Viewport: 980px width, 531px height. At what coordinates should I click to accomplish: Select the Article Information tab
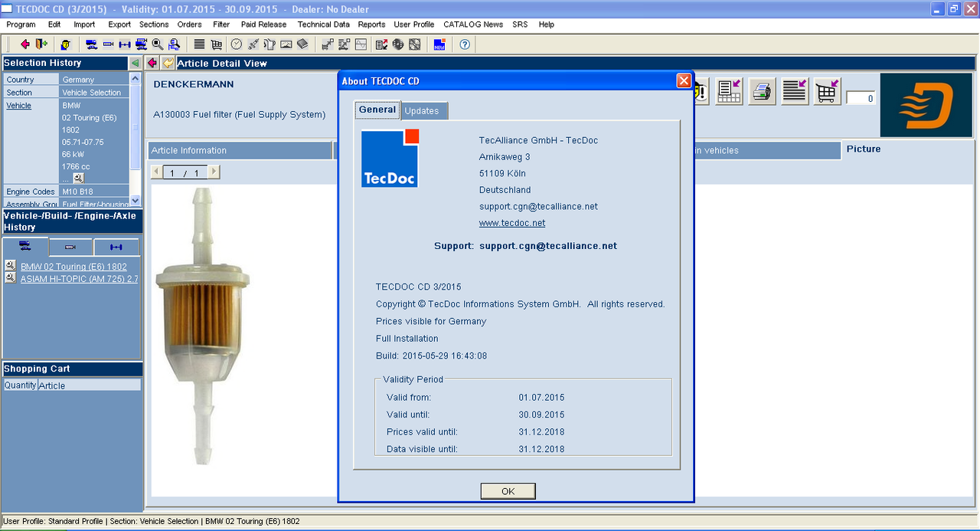tap(240, 150)
